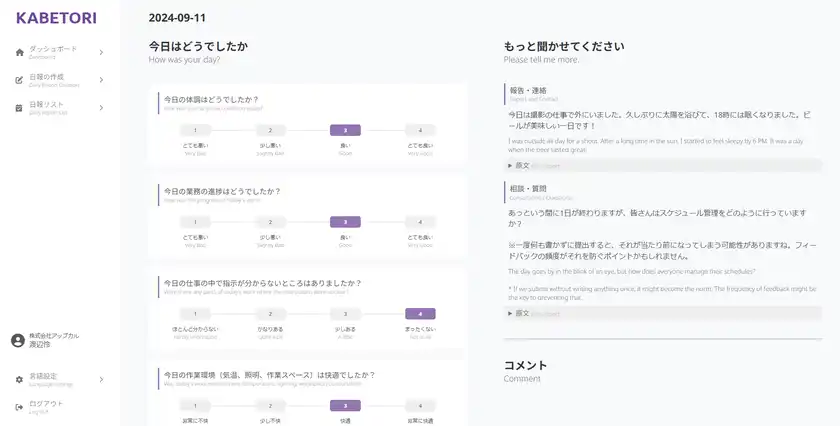This screenshot has width=840, height=426.
Task: Click the 相談・質問 section title
Action: [x=528, y=189]
